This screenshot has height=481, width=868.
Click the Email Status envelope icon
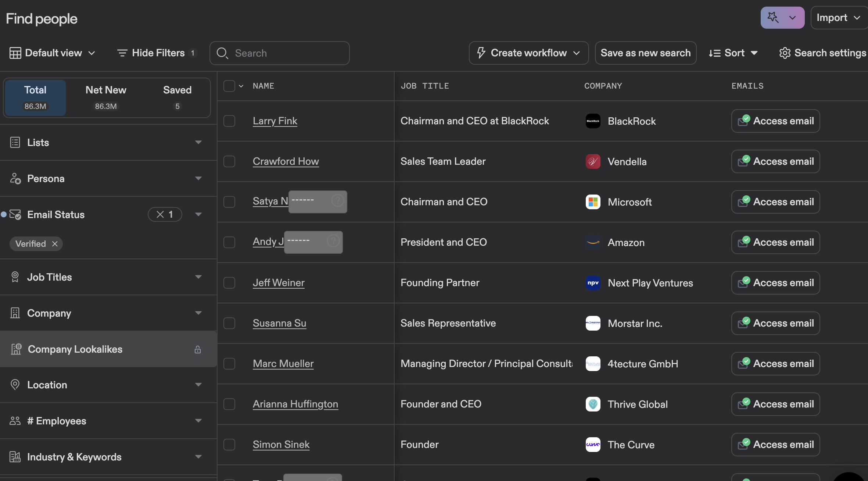click(15, 214)
